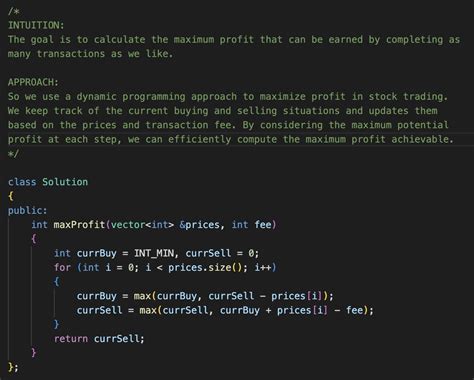The height and width of the screenshot is (380, 474).
Task: Click the INTUITION: comment heading
Action: tap(36, 25)
